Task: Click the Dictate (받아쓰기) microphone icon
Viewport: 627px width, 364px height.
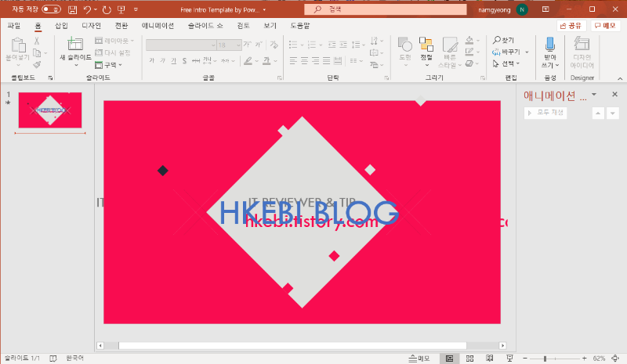Action: point(549,44)
